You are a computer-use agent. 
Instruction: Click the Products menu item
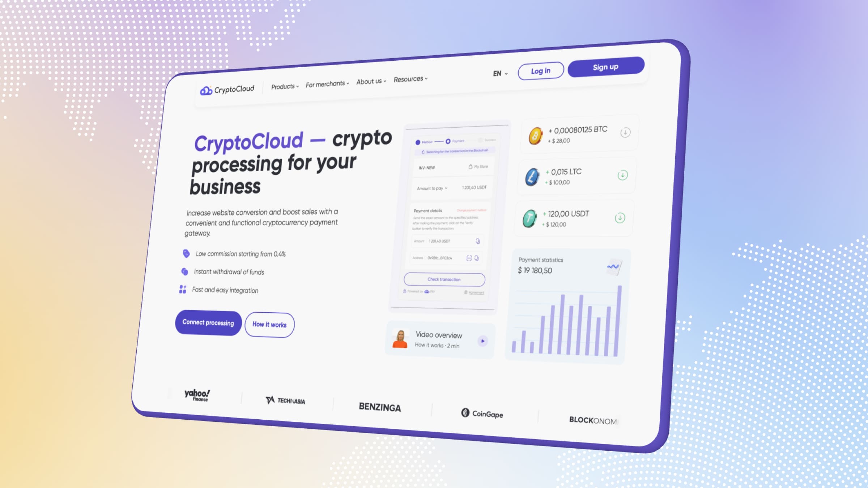(283, 83)
